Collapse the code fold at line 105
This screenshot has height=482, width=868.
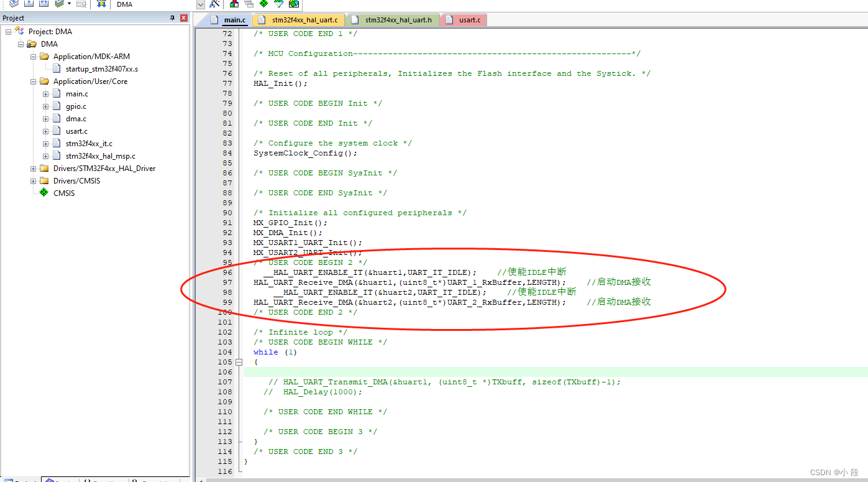[x=239, y=362]
